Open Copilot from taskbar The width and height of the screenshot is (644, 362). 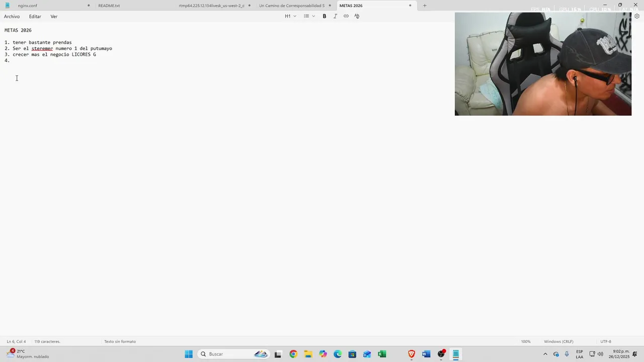(x=323, y=354)
